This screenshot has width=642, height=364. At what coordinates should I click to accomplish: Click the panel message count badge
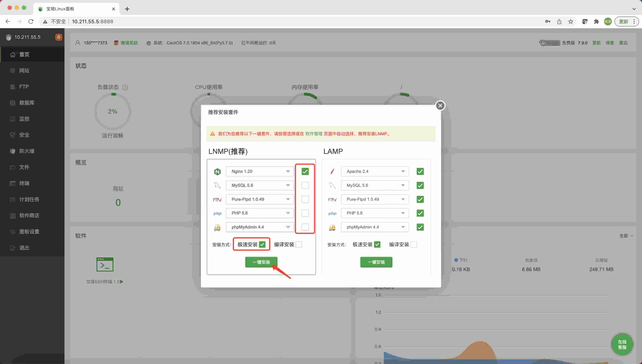(x=59, y=37)
